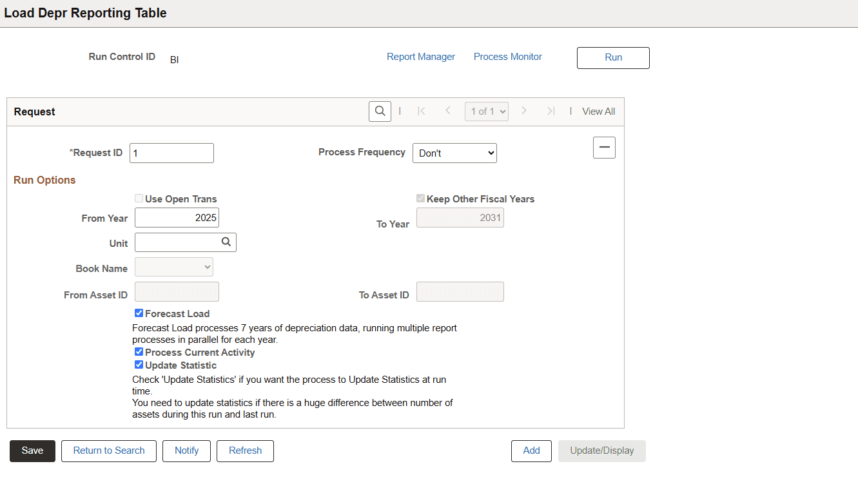Open the Process Monitor link
The image size is (858, 504).
(x=507, y=57)
